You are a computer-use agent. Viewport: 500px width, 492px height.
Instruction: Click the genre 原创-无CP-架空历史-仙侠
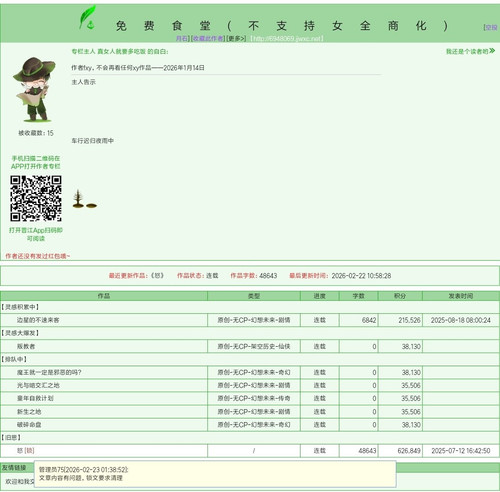coord(254,346)
